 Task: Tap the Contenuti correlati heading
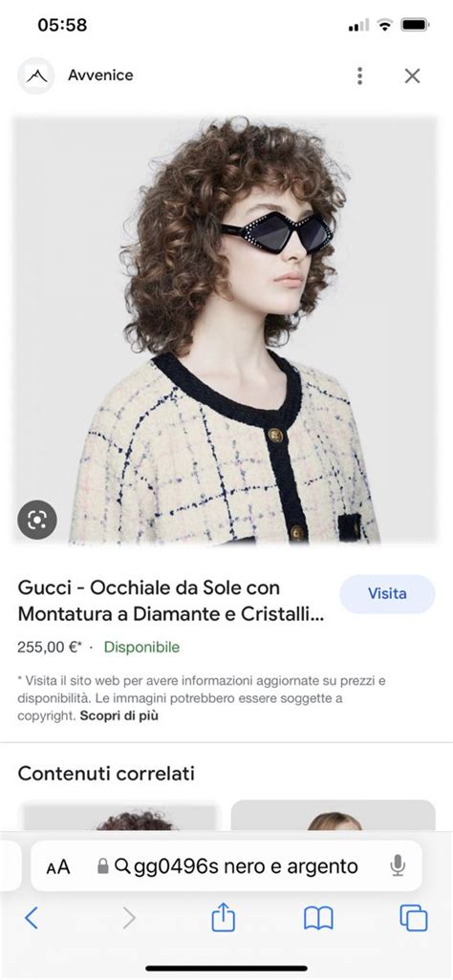[x=106, y=774]
